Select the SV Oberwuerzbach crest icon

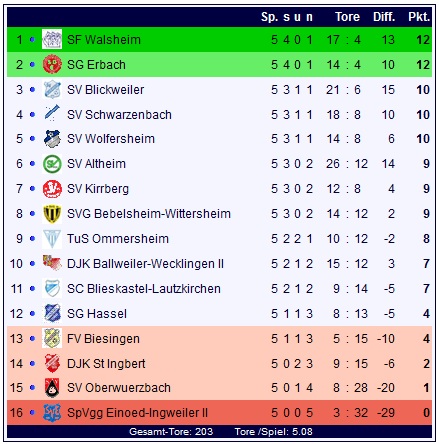pyautogui.click(x=52, y=388)
